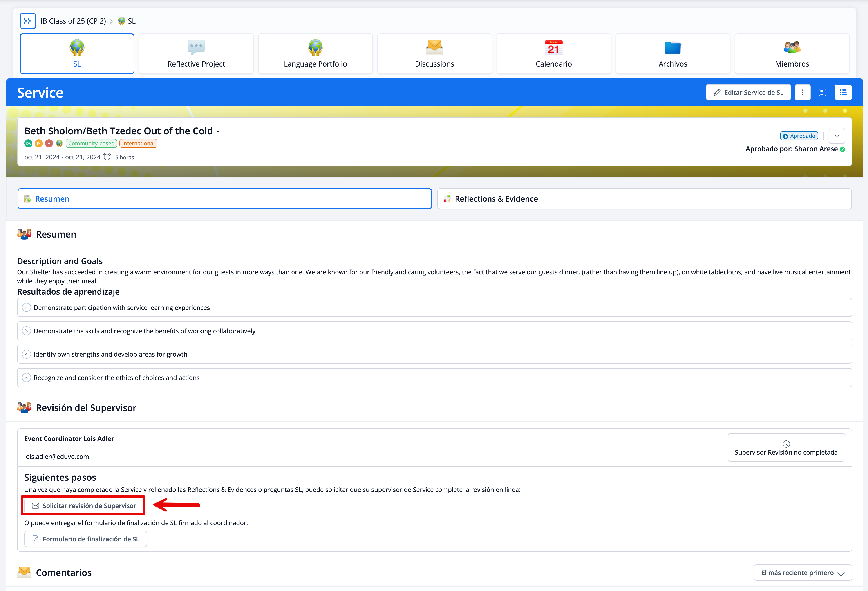Click the dashboard grid icon in breadcrumb
The height and width of the screenshot is (591, 868).
coord(28,21)
